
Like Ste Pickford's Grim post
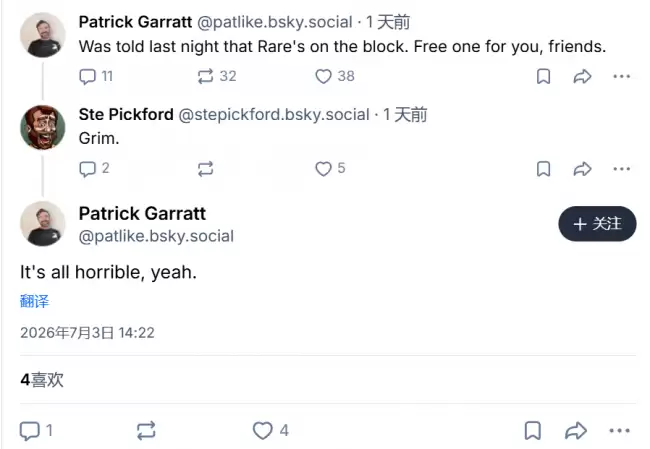tap(330, 169)
